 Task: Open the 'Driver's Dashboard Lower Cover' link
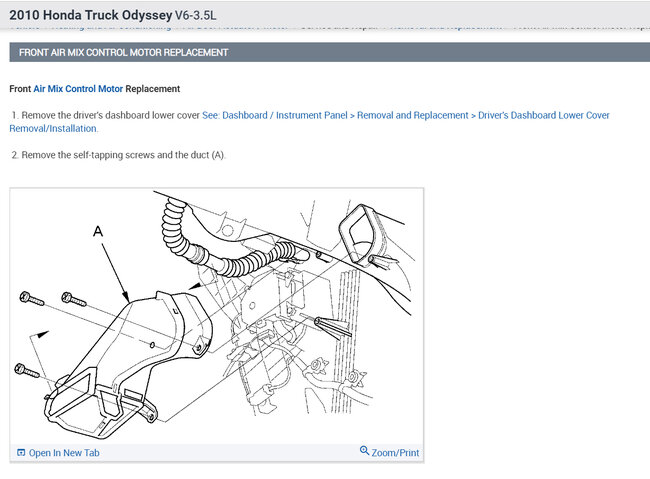(x=543, y=115)
